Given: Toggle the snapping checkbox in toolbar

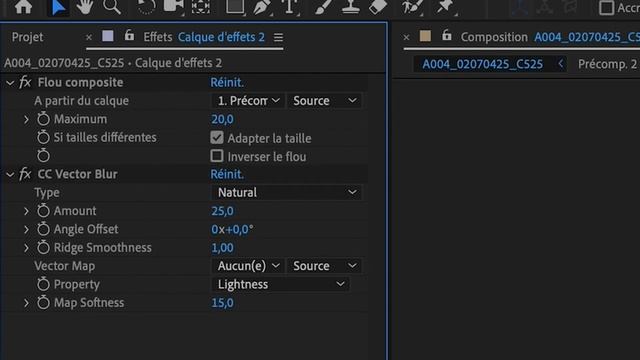Looking at the screenshot, I should click(x=607, y=8).
